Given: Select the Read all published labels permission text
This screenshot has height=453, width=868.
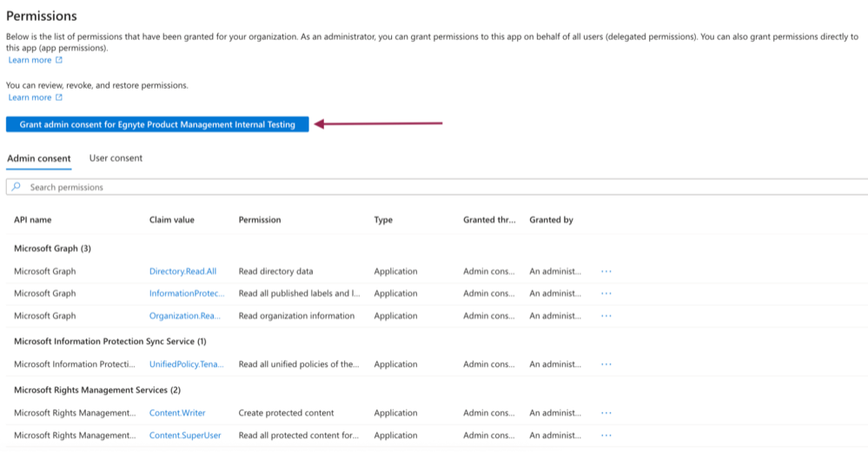Looking at the screenshot, I should click(x=299, y=294).
